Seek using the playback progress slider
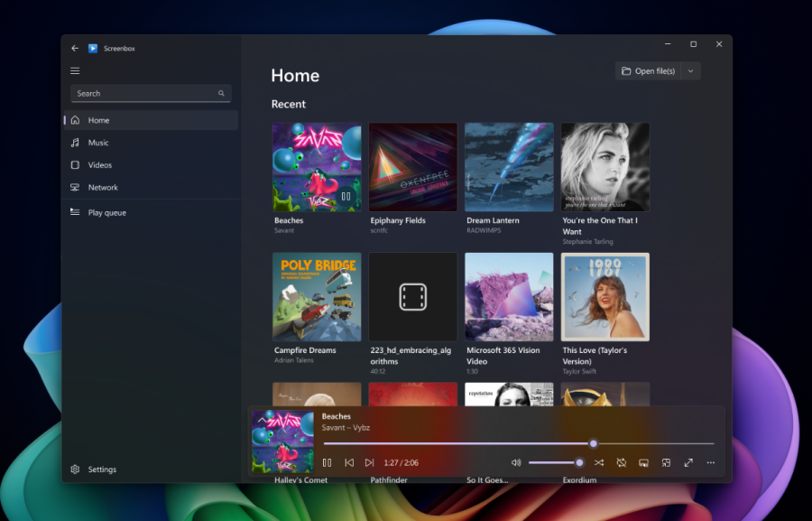This screenshot has height=521, width=812. (519, 443)
